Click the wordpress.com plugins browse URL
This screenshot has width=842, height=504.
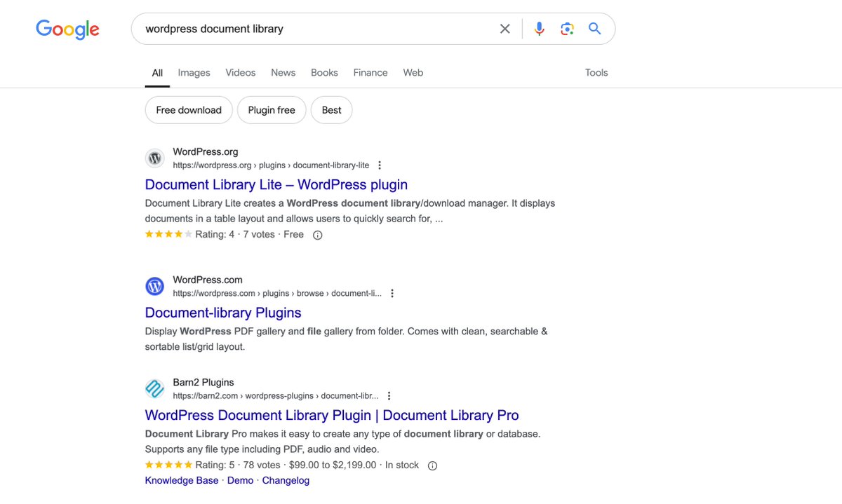[277, 294]
